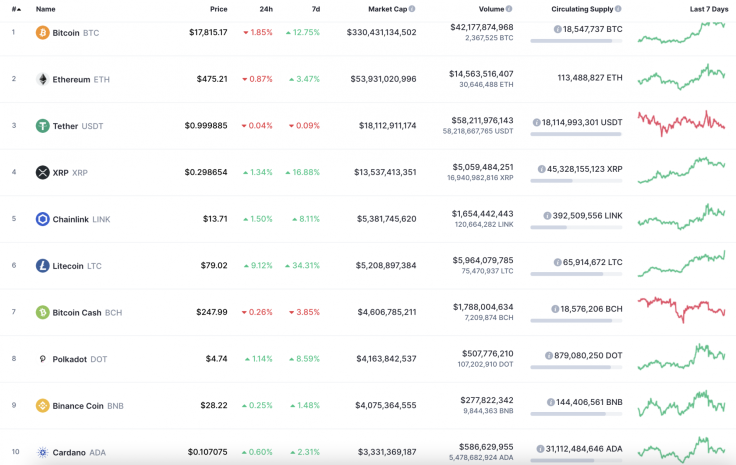This screenshot has width=736, height=465.
Task: Sort table by Price column header
Action: pyautogui.click(x=218, y=9)
